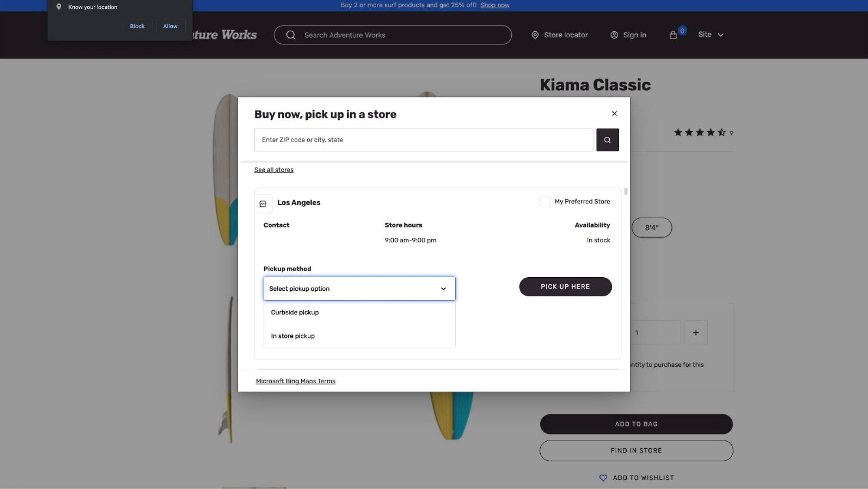
Task: Expand the Site selector dropdown
Action: click(x=710, y=35)
